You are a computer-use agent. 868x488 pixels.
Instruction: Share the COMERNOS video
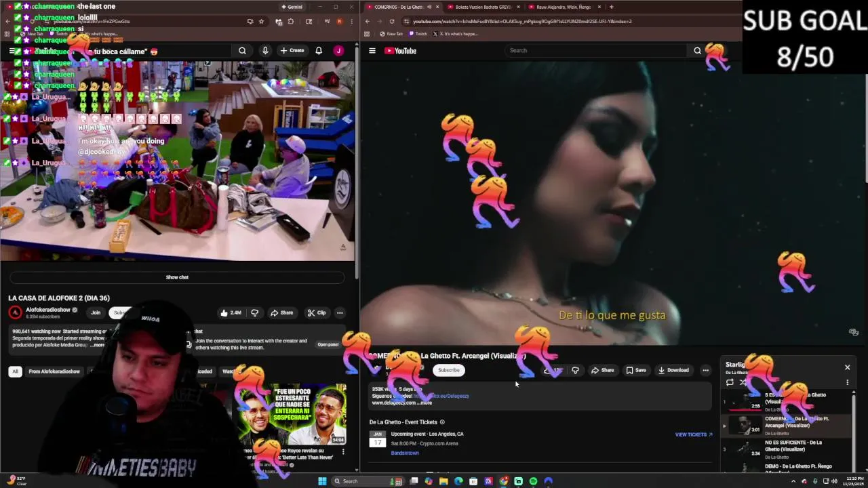pyautogui.click(x=602, y=370)
